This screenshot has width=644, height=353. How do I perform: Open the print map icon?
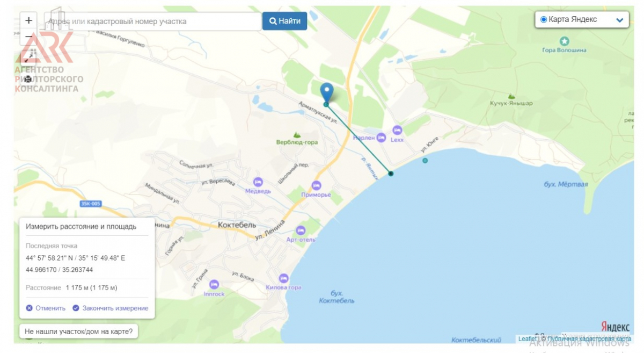29,79
